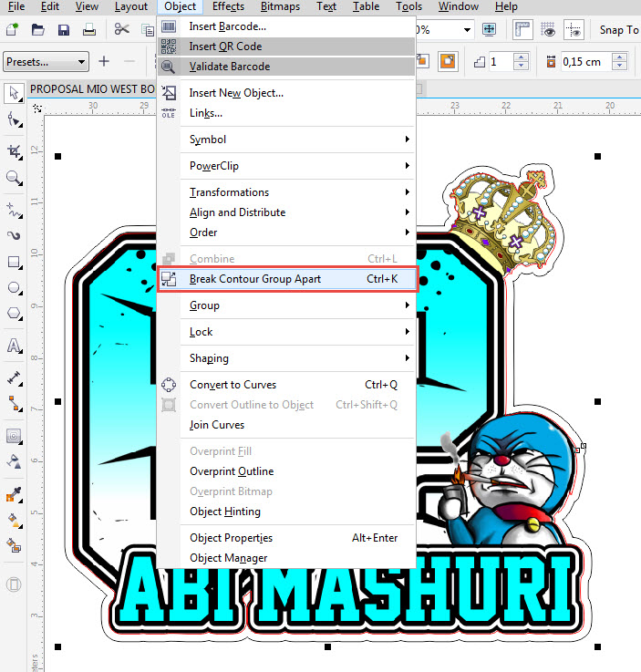641x672 pixels.
Task: Select the Polygon tool
Action: 14,314
